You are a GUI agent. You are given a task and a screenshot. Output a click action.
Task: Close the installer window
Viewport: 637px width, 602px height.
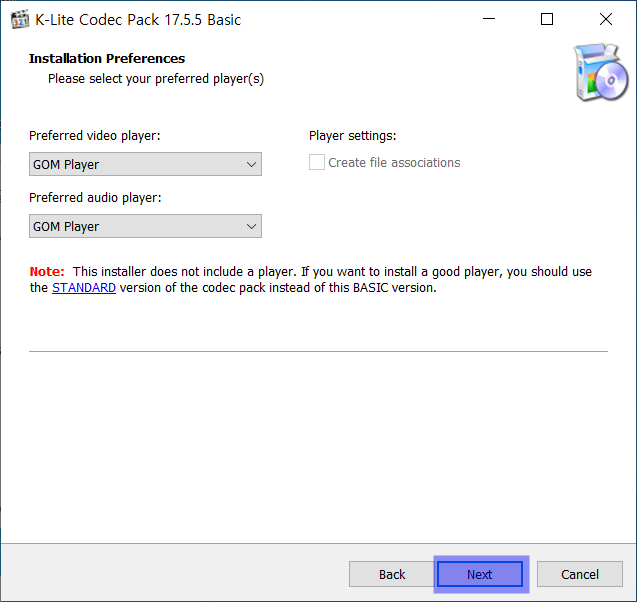[x=606, y=19]
